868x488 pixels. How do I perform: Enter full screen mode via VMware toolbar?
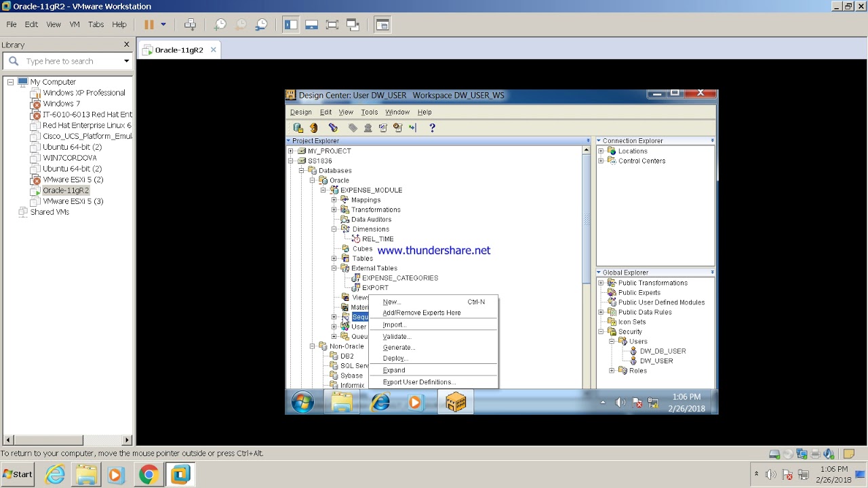point(332,24)
